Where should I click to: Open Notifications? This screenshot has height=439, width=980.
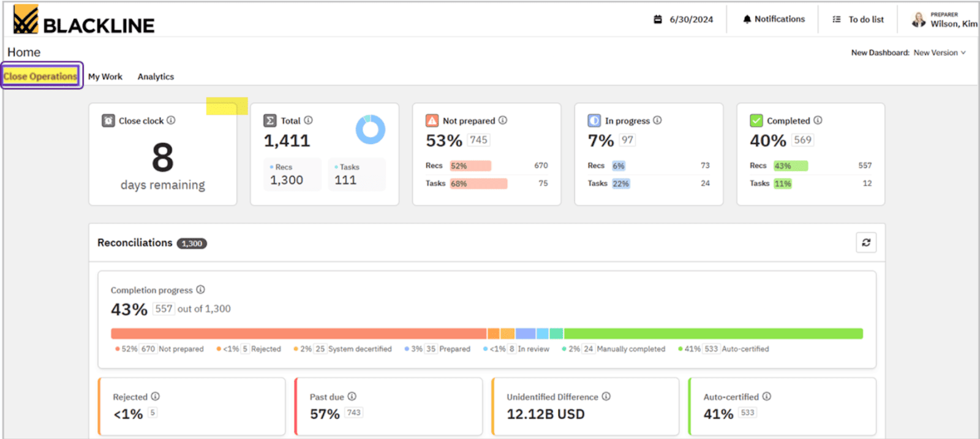pos(774,19)
